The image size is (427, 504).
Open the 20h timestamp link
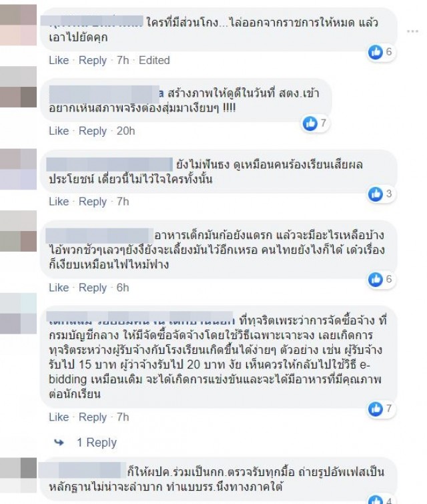125,131
